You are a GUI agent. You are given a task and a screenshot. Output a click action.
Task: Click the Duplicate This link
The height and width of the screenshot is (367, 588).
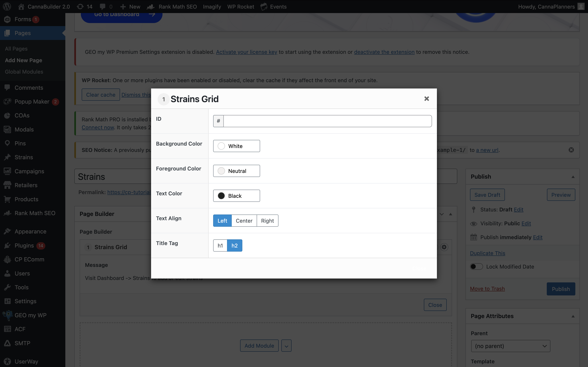click(x=487, y=253)
